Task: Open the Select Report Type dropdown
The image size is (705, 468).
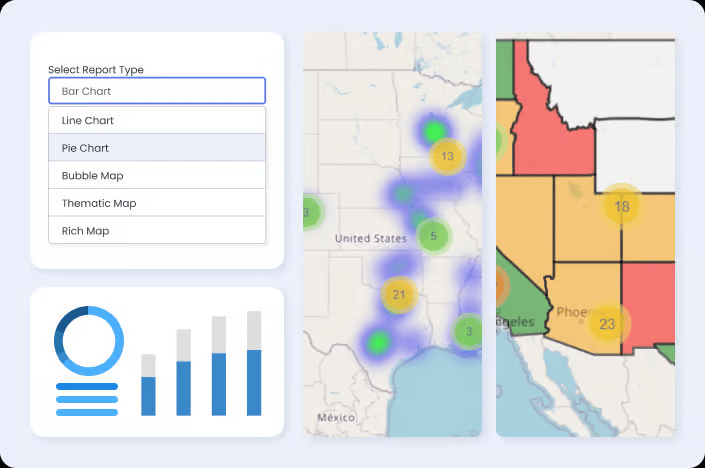Action: (157, 91)
